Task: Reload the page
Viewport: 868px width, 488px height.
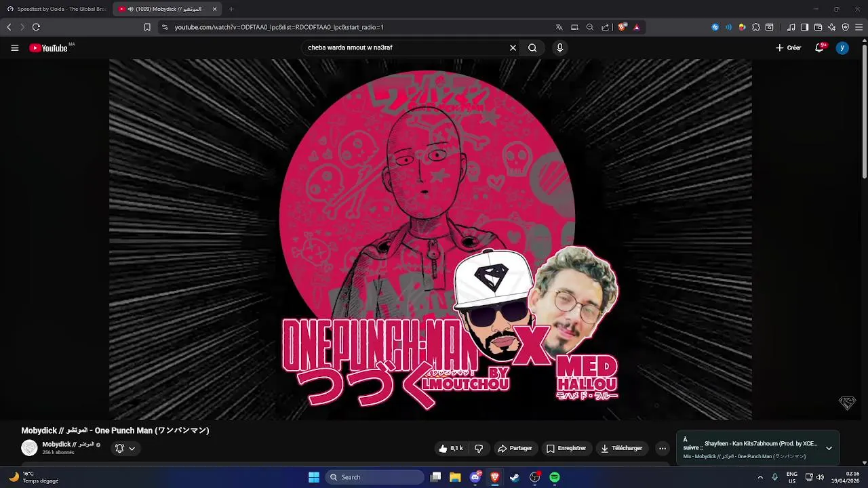Action: (36, 27)
